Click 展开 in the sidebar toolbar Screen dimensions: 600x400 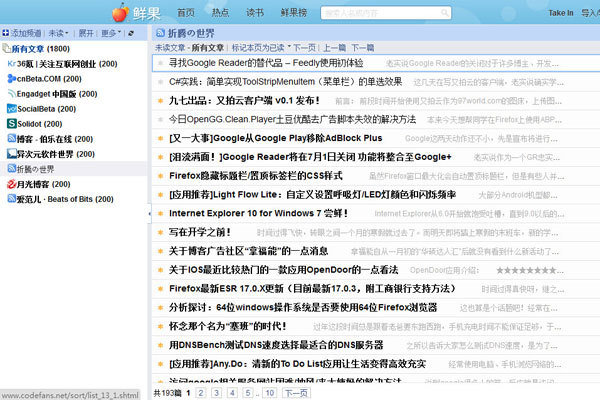[86, 33]
